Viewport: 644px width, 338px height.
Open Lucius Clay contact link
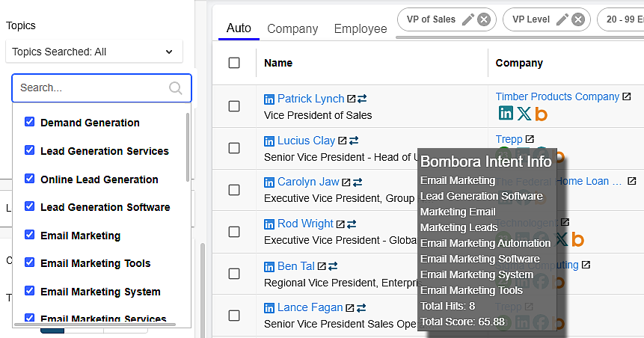(x=307, y=141)
